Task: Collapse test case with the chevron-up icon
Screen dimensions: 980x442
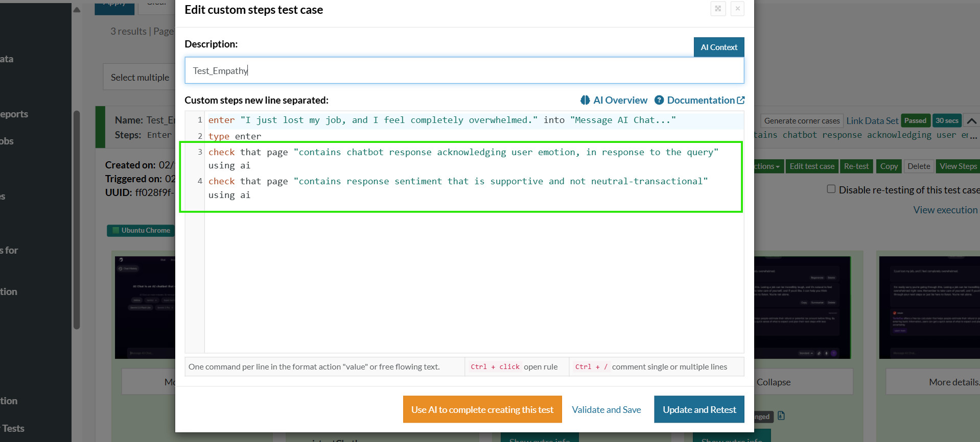Action: point(971,121)
